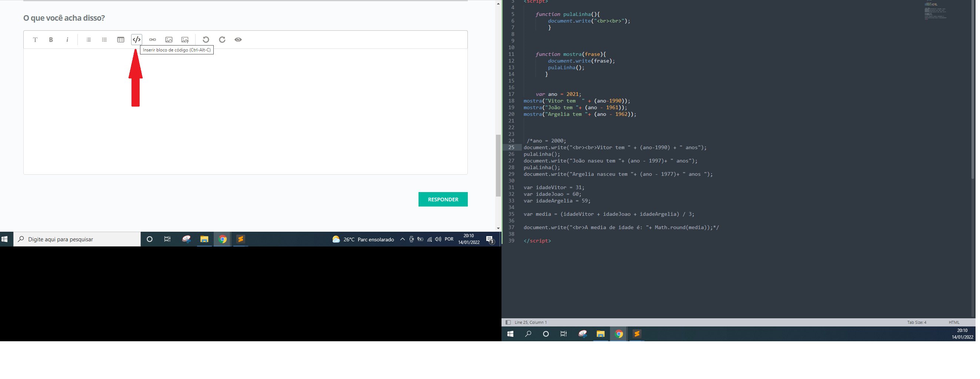This screenshot has width=980, height=379.
Task: Click Cortana circle in the right taskbar
Action: click(x=546, y=334)
